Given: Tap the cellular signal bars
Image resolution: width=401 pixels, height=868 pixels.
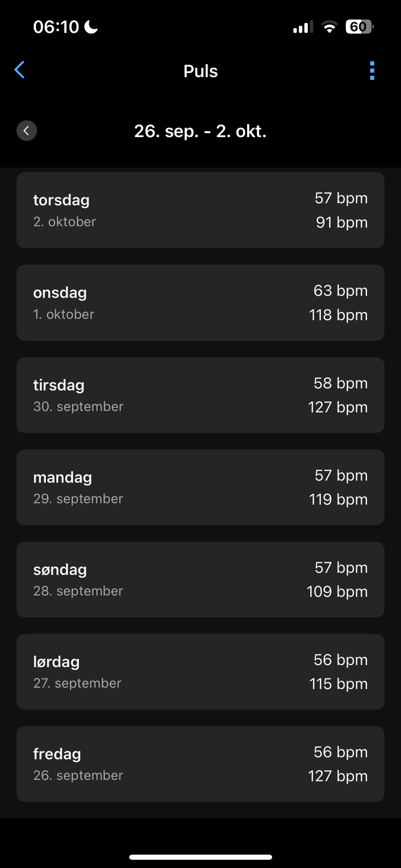Looking at the screenshot, I should coord(303,27).
